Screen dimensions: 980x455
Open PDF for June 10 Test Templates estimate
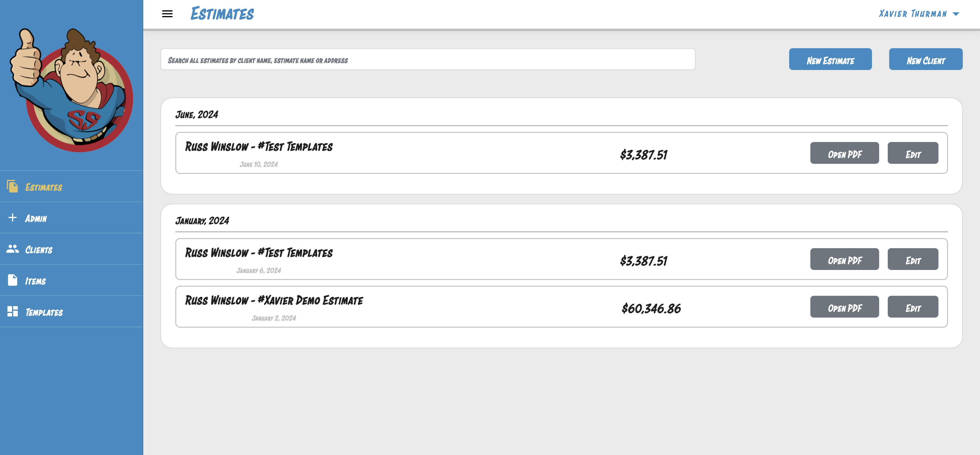click(x=844, y=153)
